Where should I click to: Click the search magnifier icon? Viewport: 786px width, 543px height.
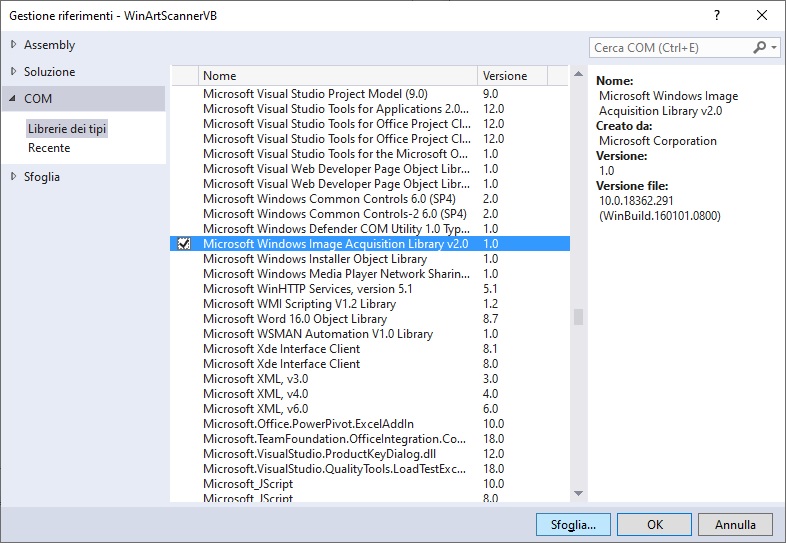[x=759, y=48]
